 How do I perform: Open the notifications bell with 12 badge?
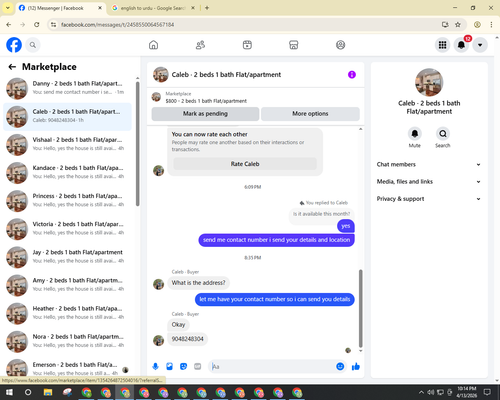(x=461, y=45)
